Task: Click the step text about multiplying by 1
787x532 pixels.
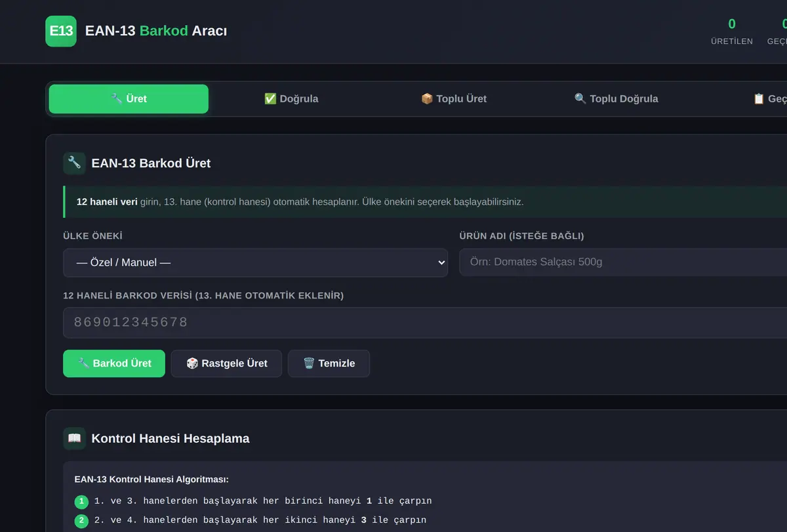Action: click(263, 501)
